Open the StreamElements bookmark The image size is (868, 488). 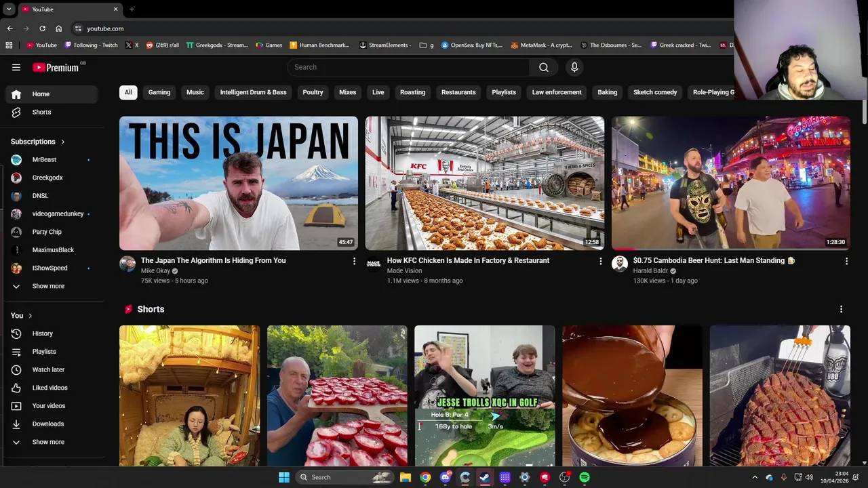click(385, 45)
